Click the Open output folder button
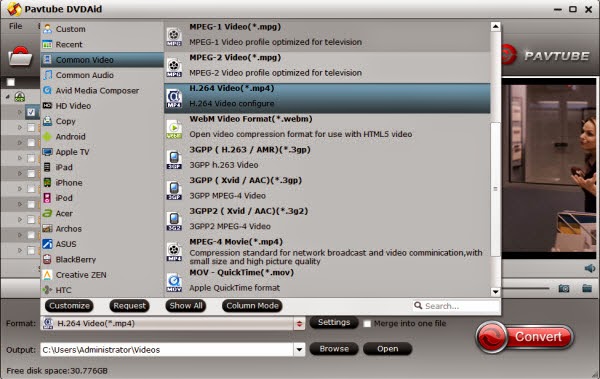Image resolution: width=600 pixels, height=379 pixels. (x=387, y=349)
